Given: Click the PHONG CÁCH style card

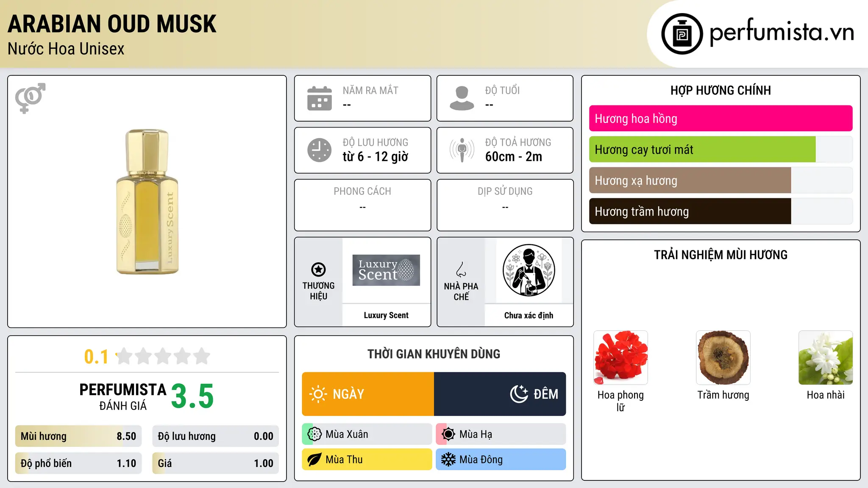Looking at the screenshot, I should tap(362, 205).
